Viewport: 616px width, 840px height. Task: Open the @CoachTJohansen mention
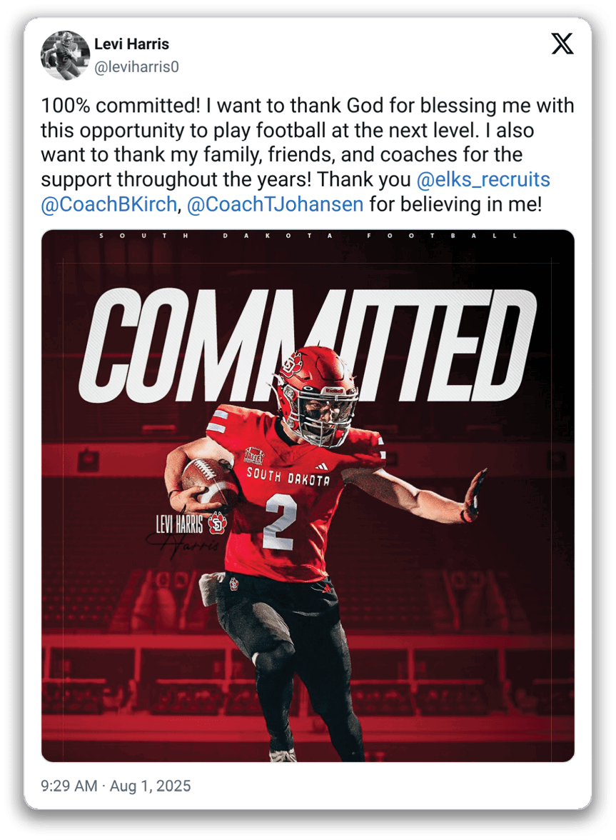[276, 204]
